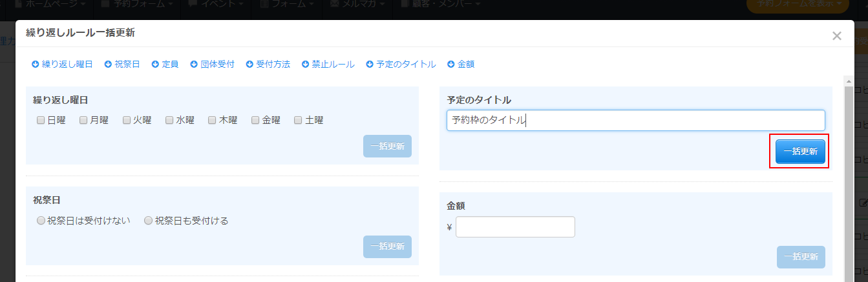
Task: Check the 日曜 checkbox
Action: pyautogui.click(x=41, y=120)
